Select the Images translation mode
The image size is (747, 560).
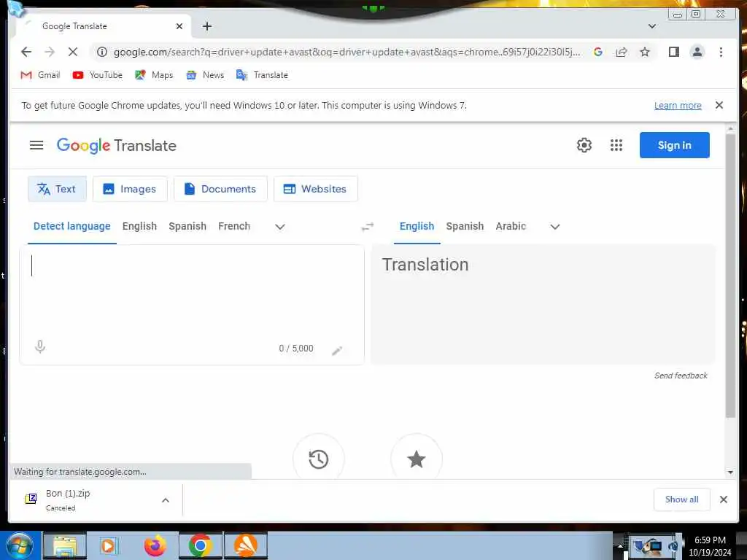coord(130,189)
